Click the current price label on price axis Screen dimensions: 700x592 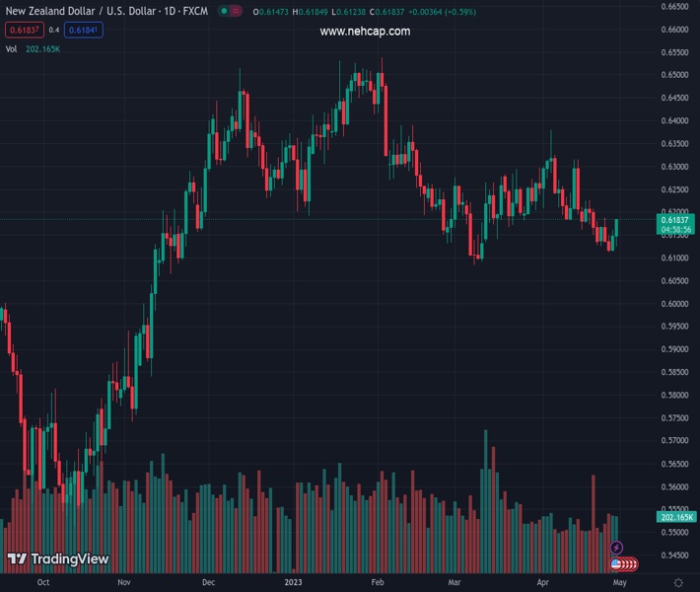pos(675,224)
